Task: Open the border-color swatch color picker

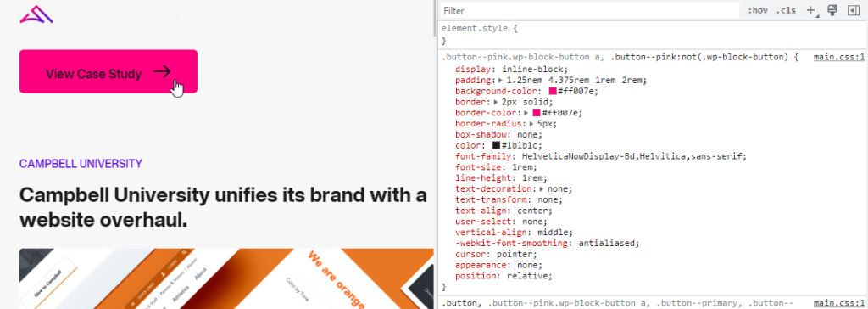Action: pyautogui.click(x=536, y=113)
